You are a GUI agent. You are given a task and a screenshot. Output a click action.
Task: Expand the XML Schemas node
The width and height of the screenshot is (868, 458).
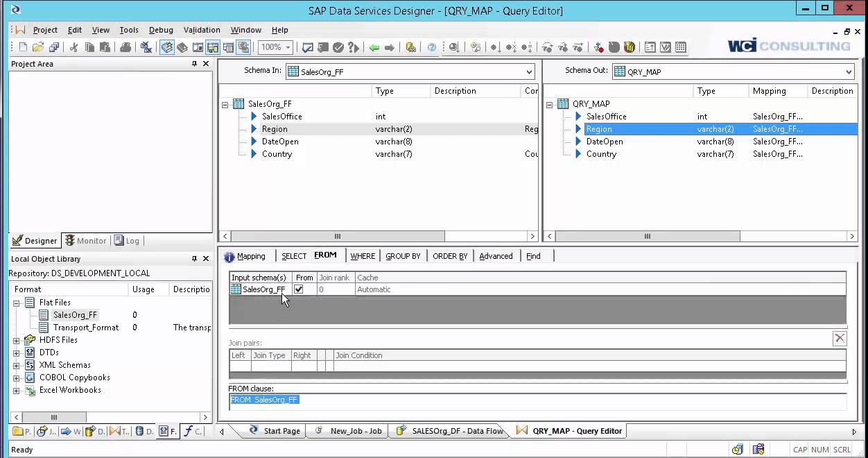pos(16,365)
